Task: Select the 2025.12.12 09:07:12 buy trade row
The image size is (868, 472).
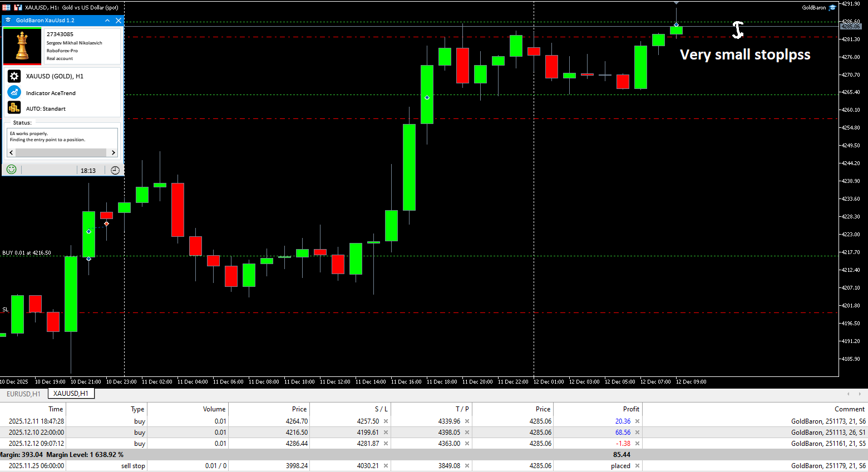Action: pos(434,444)
